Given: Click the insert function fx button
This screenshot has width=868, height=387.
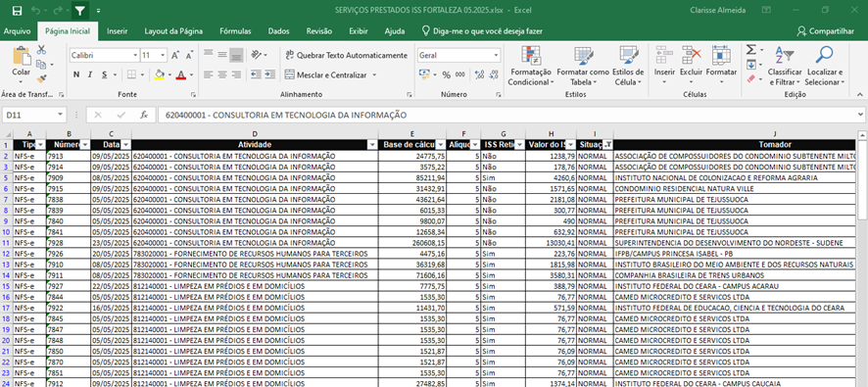Looking at the screenshot, I should [144, 116].
